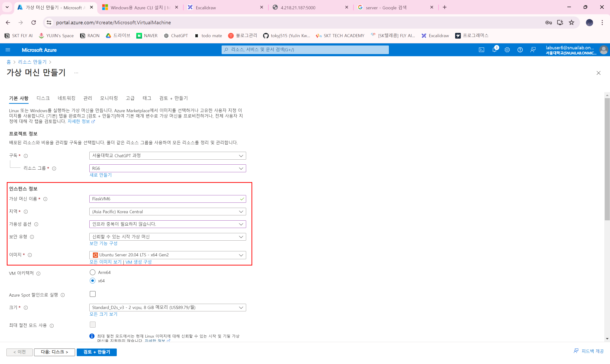Click the 검토 + 만들기 blue button
This screenshot has height=364, width=610.
pyautogui.click(x=97, y=352)
